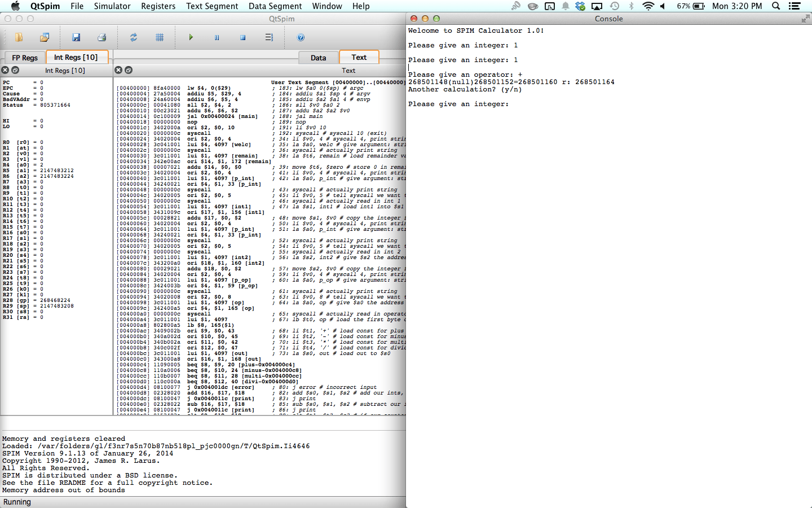
Task: Click the 'Welcome to SPIM Calculator 1.0!' line
Action: click(x=476, y=30)
